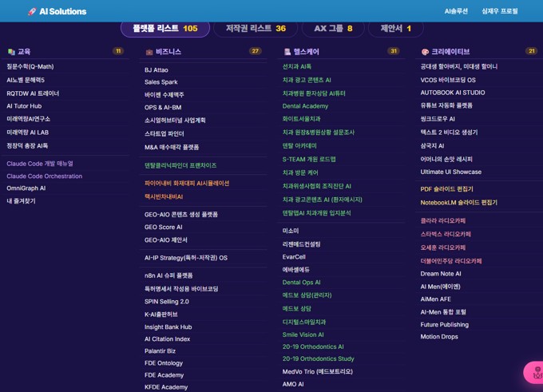Open Dental Ops AI
This screenshot has height=392, width=543.
[301, 283]
